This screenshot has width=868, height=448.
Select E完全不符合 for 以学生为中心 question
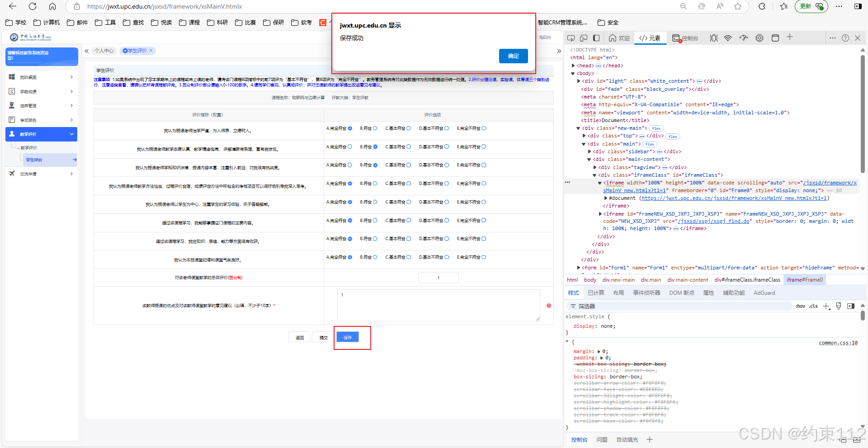click(x=484, y=202)
